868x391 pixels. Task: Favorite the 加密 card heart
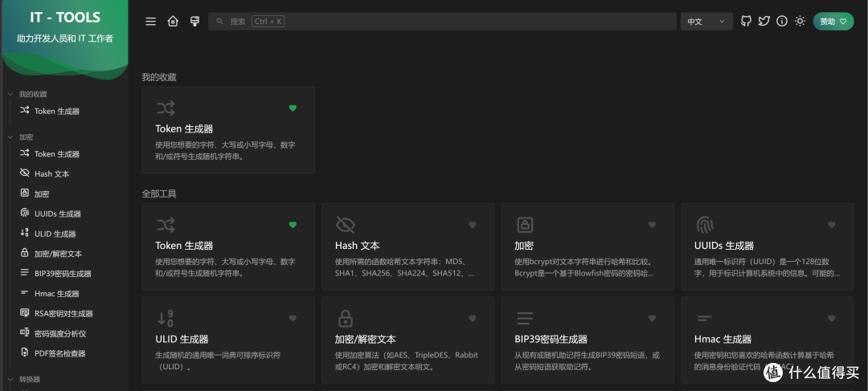652,225
